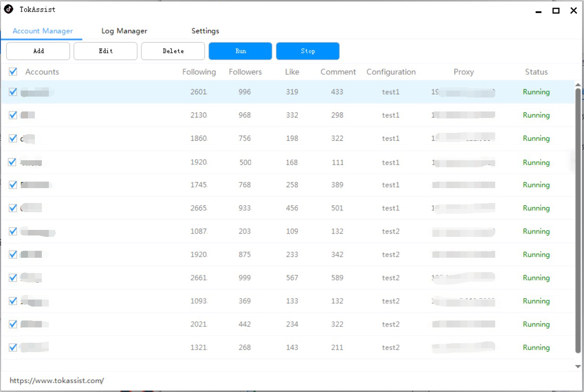Click the Like value 143

pos(292,347)
